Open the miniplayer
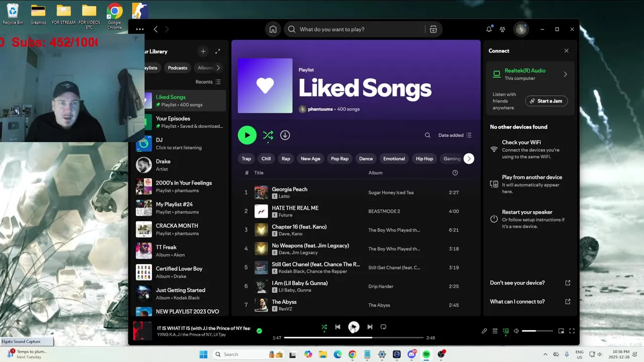The image size is (644, 362). click(561, 331)
